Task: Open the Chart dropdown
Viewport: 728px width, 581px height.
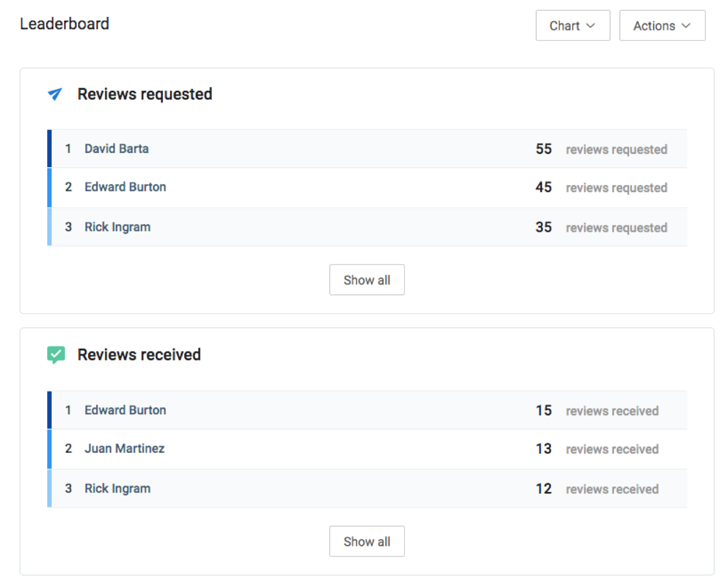Action: pyautogui.click(x=572, y=26)
